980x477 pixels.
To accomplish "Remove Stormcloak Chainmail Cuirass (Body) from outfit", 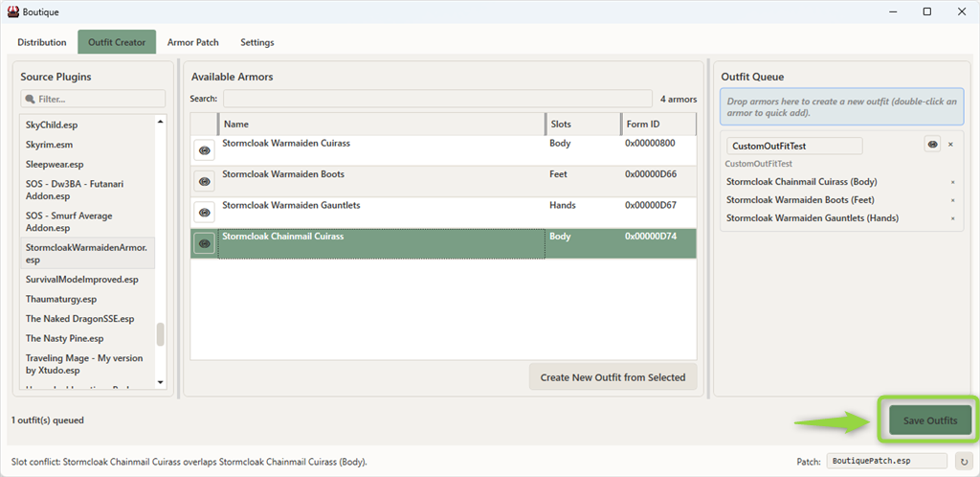I will pos(952,182).
